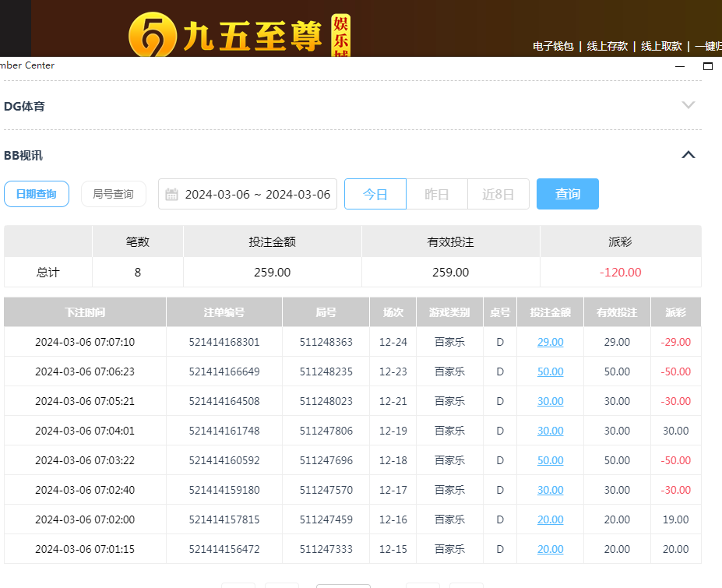Screen dimensions: 722x588
Task: Click payout value 19.00
Action: tap(675, 519)
